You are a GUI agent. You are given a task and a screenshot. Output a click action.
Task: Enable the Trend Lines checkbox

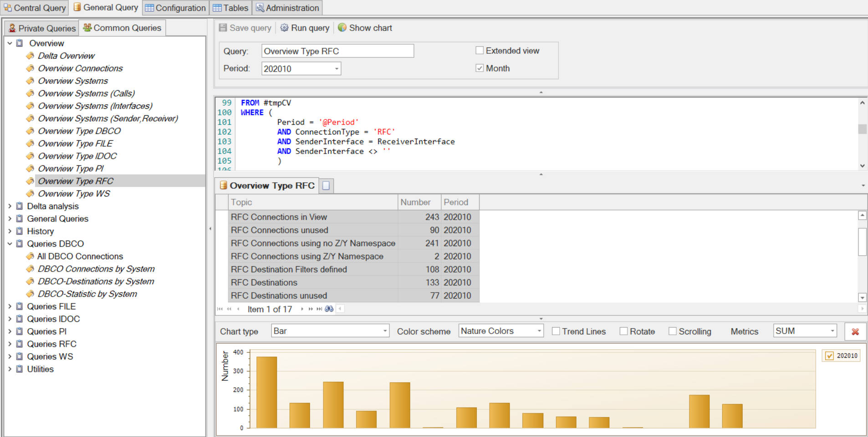[556, 331]
